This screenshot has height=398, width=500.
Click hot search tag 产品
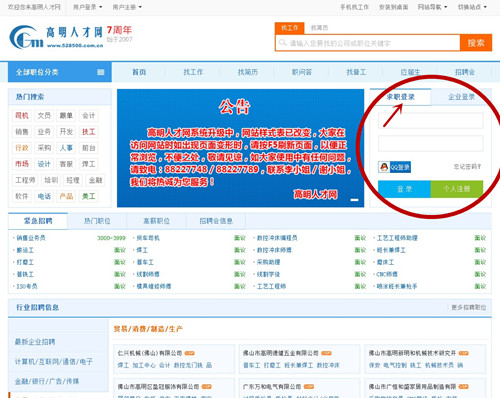tap(66, 196)
